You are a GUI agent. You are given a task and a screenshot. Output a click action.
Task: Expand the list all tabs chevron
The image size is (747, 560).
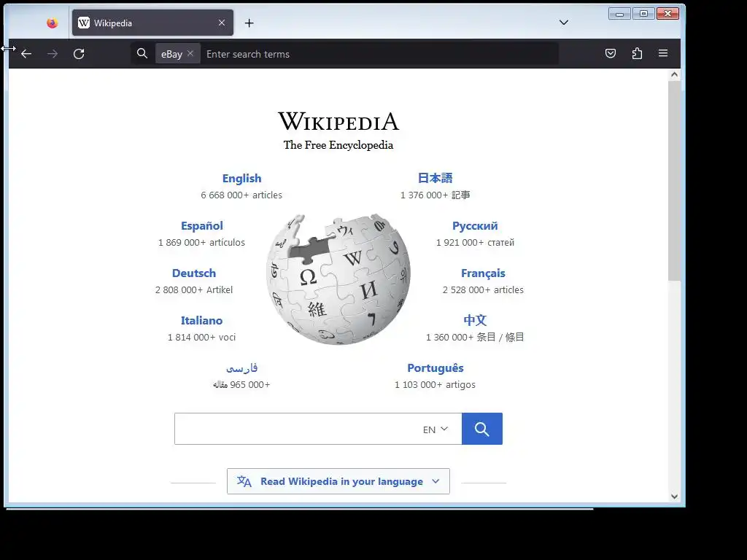pos(564,23)
